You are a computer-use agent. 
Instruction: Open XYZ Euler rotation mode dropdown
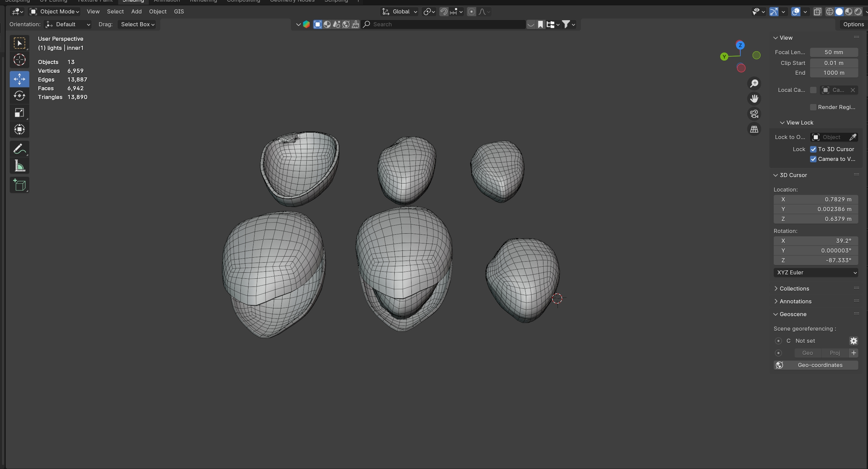[x=815, y=273]
